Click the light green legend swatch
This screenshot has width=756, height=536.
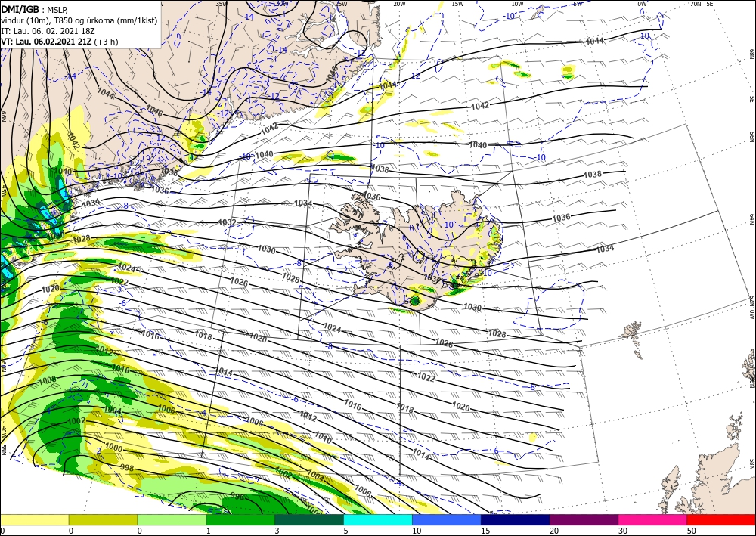(x=172, y=519)
